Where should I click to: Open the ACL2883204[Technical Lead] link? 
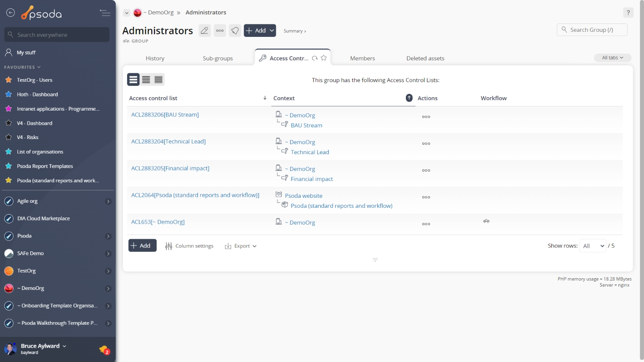(x=168, y=141)
